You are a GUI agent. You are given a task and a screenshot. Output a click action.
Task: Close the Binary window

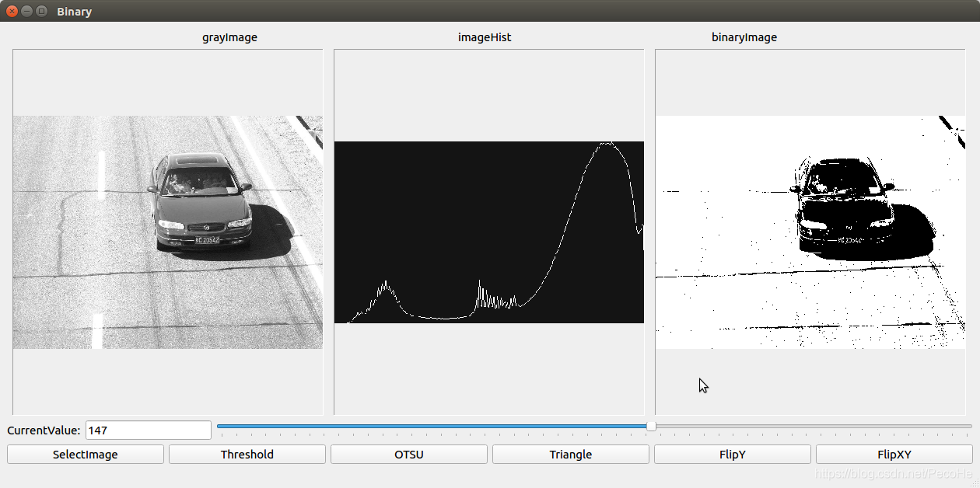pyautogui.click(x=12, y=11)
